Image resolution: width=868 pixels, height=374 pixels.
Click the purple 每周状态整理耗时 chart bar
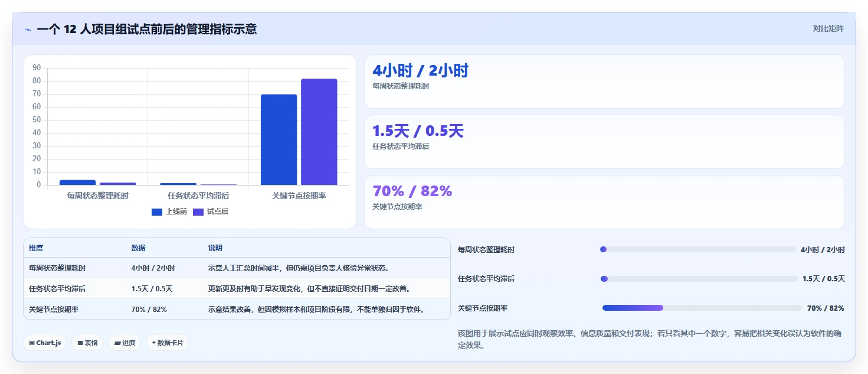[118, 184]
